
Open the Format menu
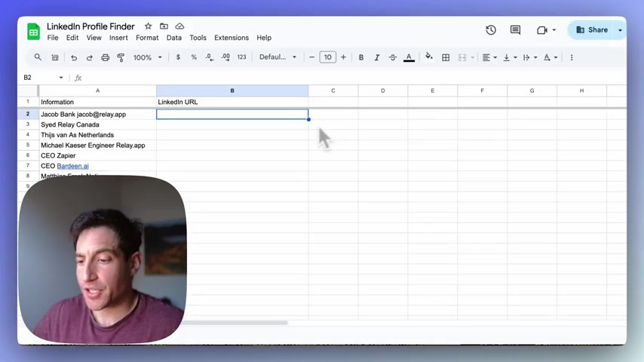(147, 38)
